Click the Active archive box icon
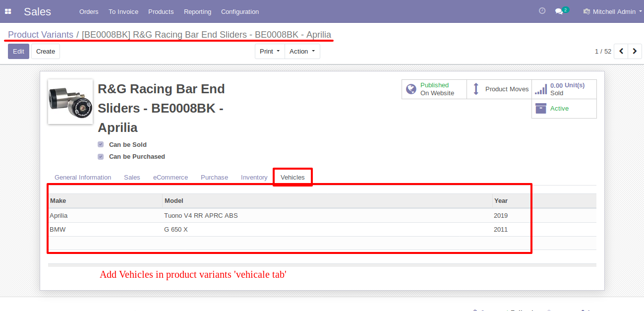 pos(541,108)
